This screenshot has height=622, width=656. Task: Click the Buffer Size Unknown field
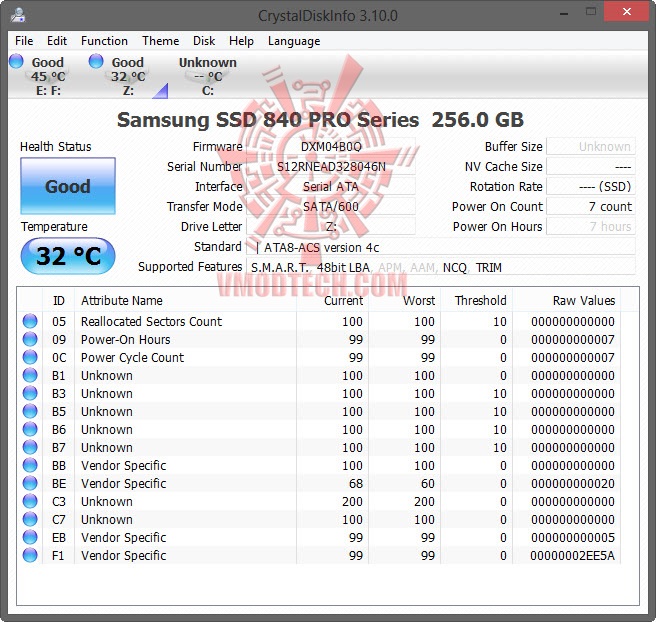[591, 146]
